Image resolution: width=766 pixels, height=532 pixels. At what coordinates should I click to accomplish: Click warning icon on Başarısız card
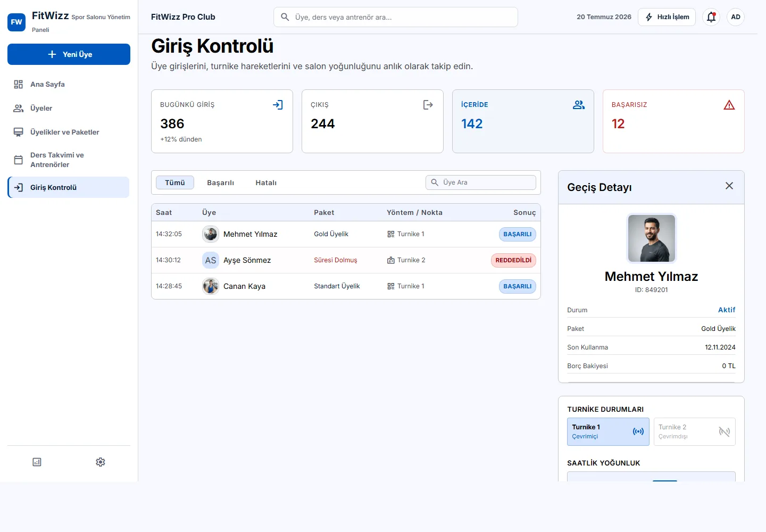pos(729,105)
